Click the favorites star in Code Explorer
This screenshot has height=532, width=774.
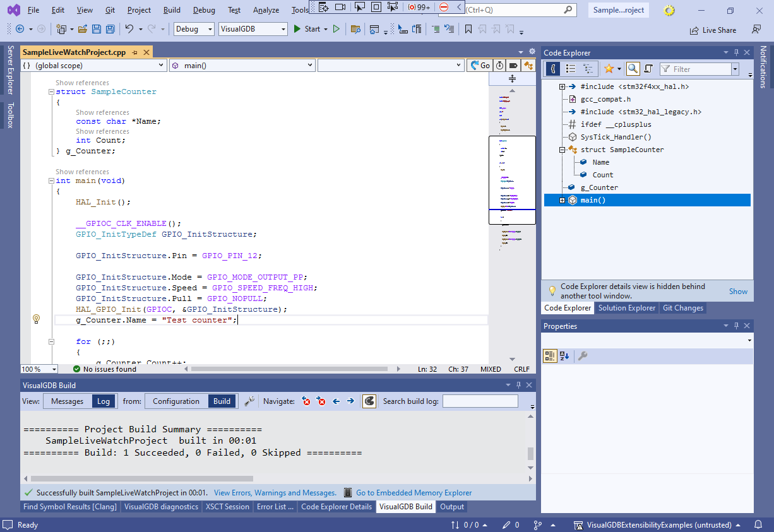click(609, 69)
